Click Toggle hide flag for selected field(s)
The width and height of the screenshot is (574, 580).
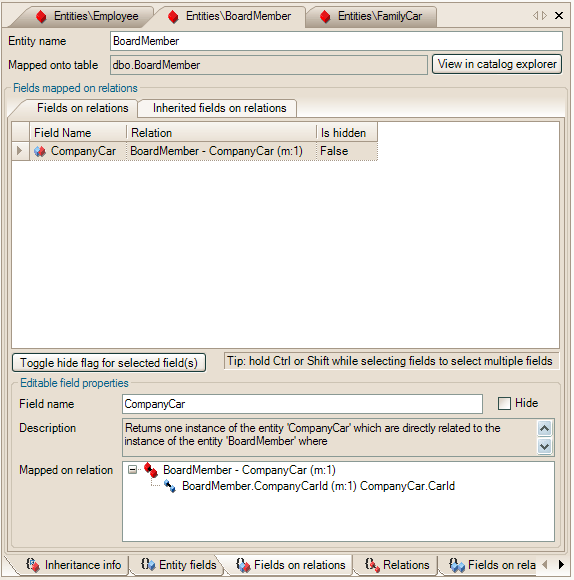[x=109, y=363]
